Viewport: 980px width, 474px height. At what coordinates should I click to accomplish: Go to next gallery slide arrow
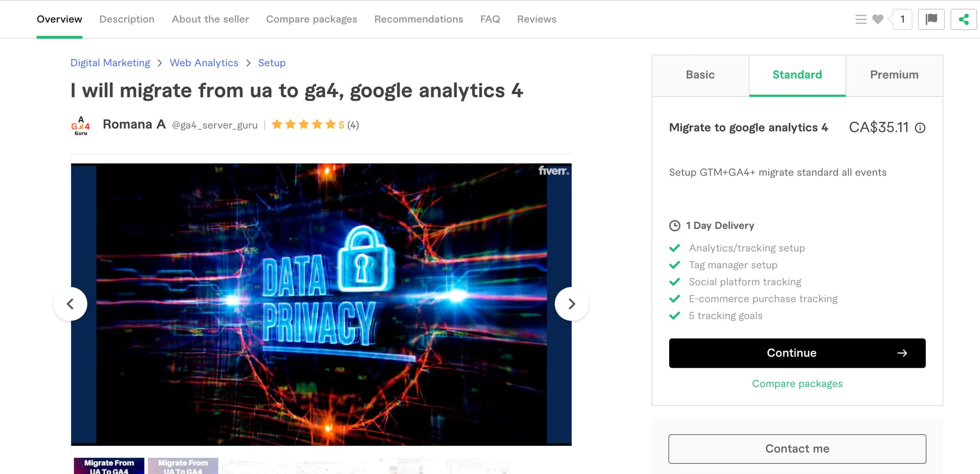[572, 304]
